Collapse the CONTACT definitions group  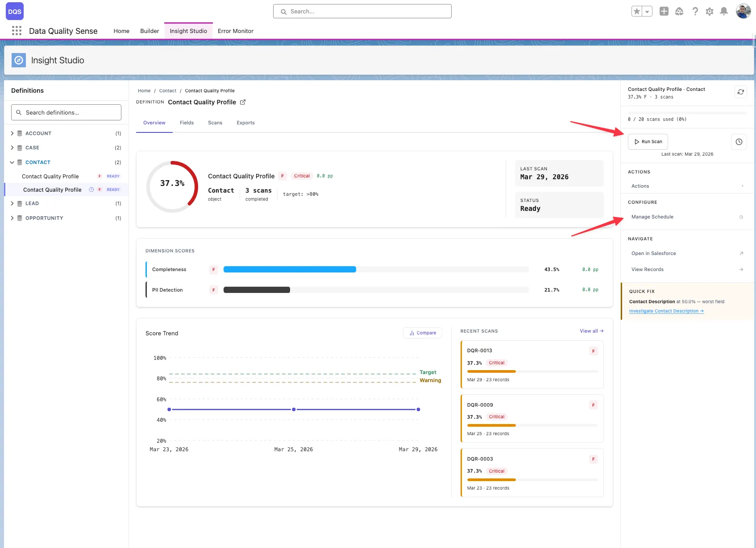(12, 162)
